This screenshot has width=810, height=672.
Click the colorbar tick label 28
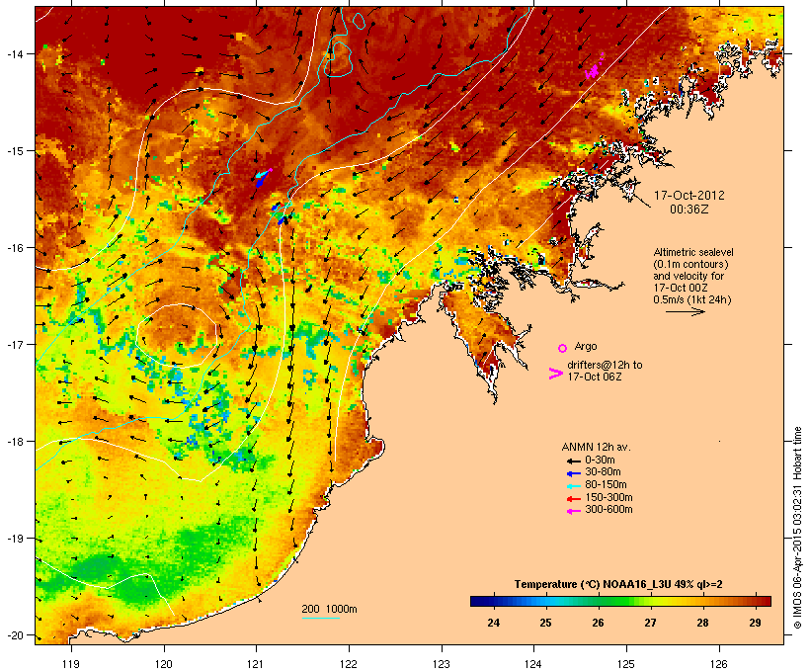[x=702, y=623]
